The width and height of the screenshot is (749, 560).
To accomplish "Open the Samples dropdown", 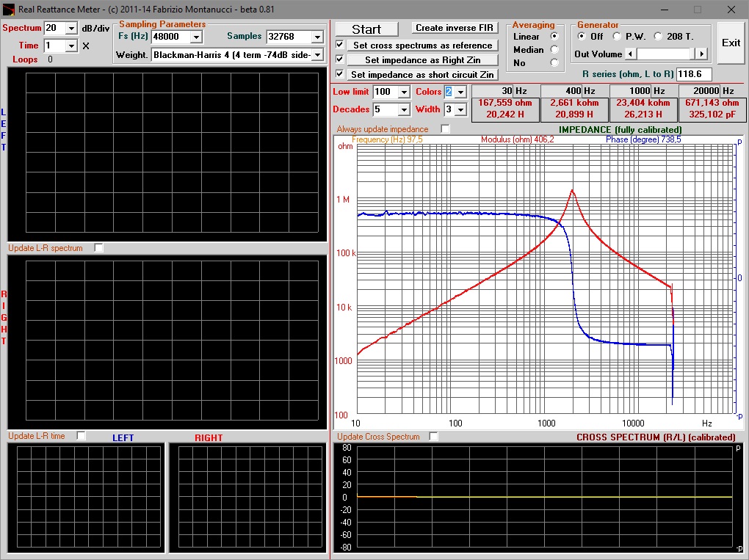I will (x=317, y=37).
